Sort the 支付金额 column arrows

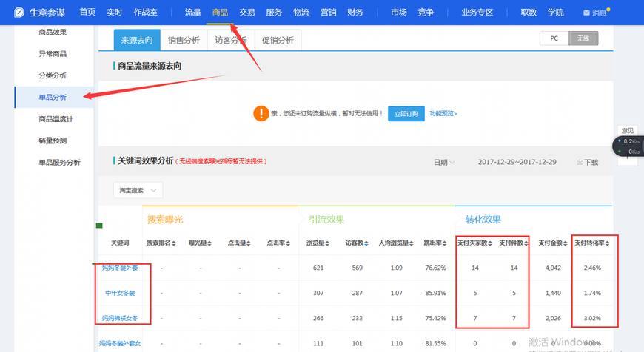(565, 243)
